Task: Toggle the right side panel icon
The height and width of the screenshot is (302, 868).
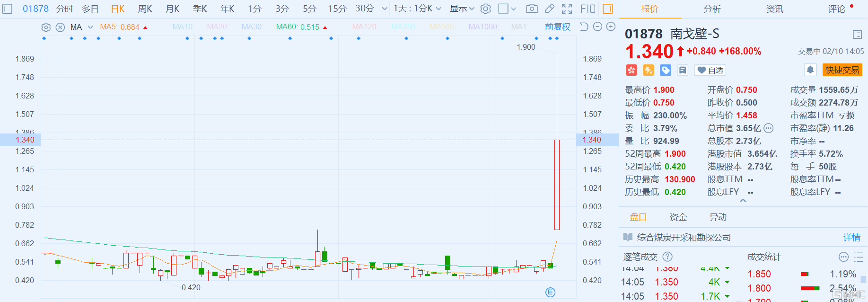Action: (x=608, y=9)
